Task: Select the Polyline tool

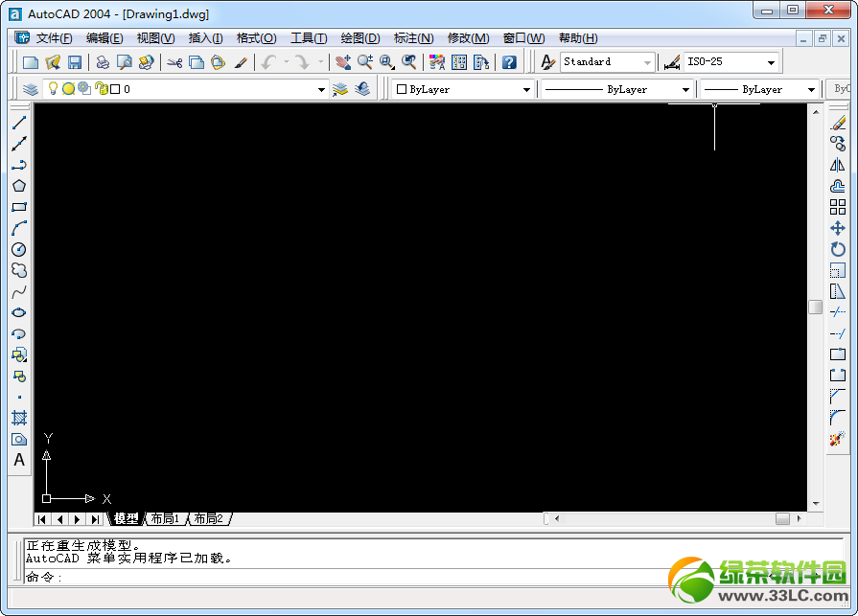Action: [19, 165]
